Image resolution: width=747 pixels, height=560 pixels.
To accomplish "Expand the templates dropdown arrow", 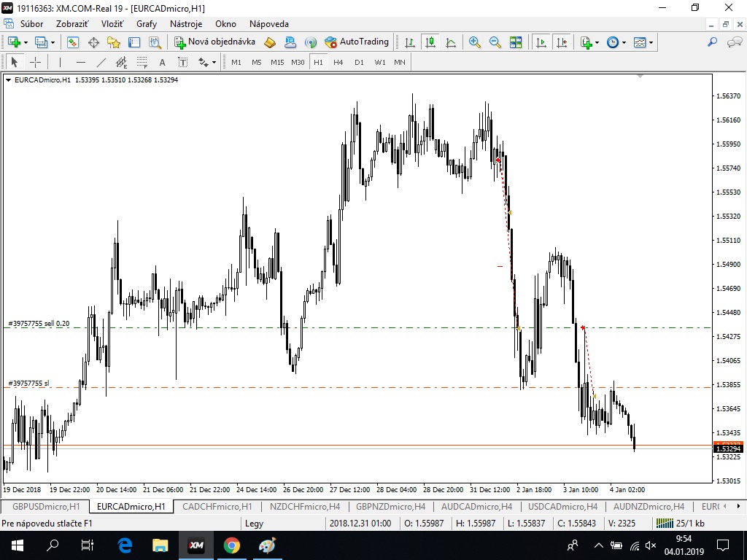I will pos(651,42).
